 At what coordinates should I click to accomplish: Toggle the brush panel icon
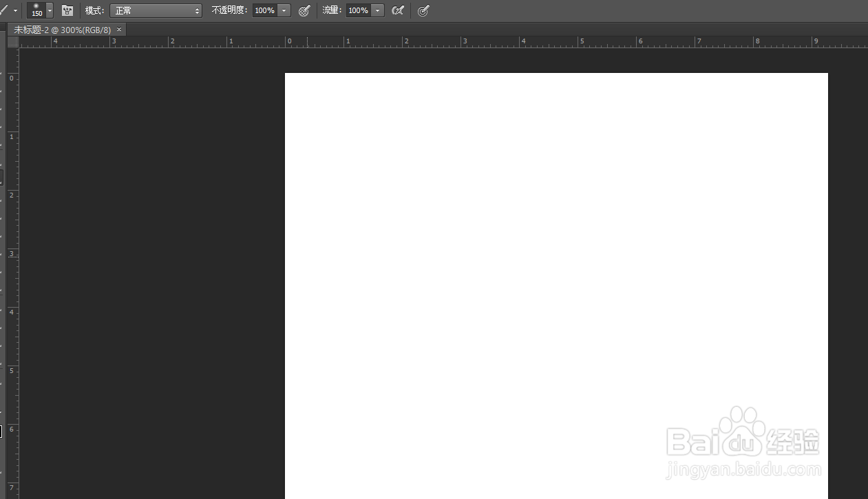pyautogui.click(x=67, y=10)
